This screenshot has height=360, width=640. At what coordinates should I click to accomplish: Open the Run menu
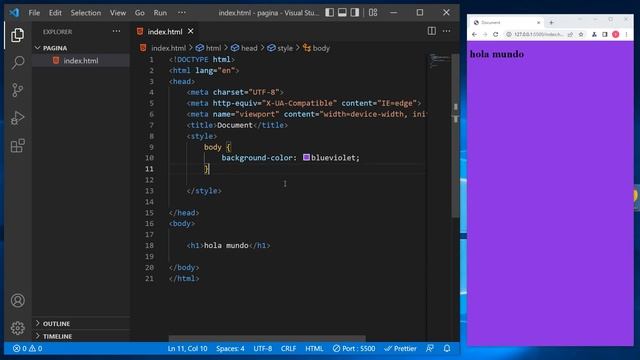click(x=160, y=13)
